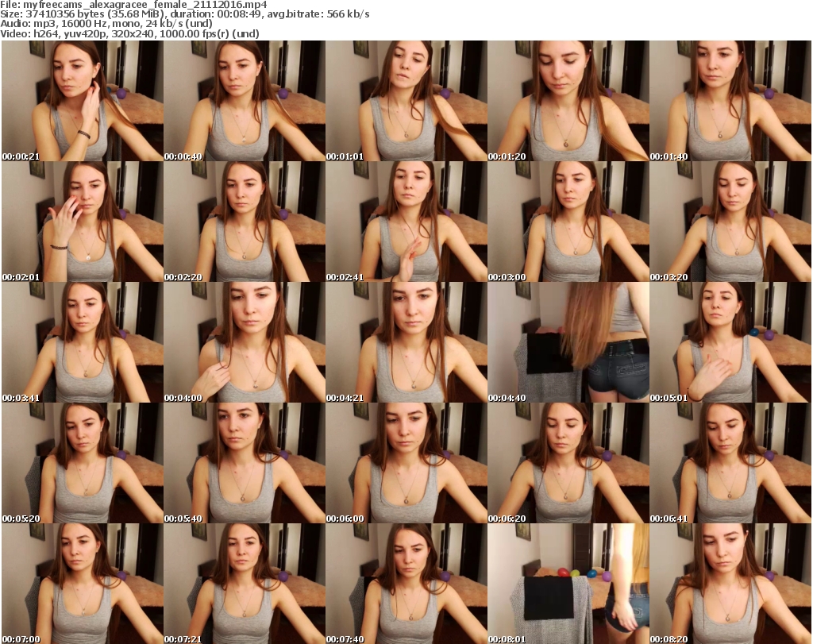The image size is (813, 644).
Task: Select the thumbnail stamped 00:03:00
Action: point(568,222)
